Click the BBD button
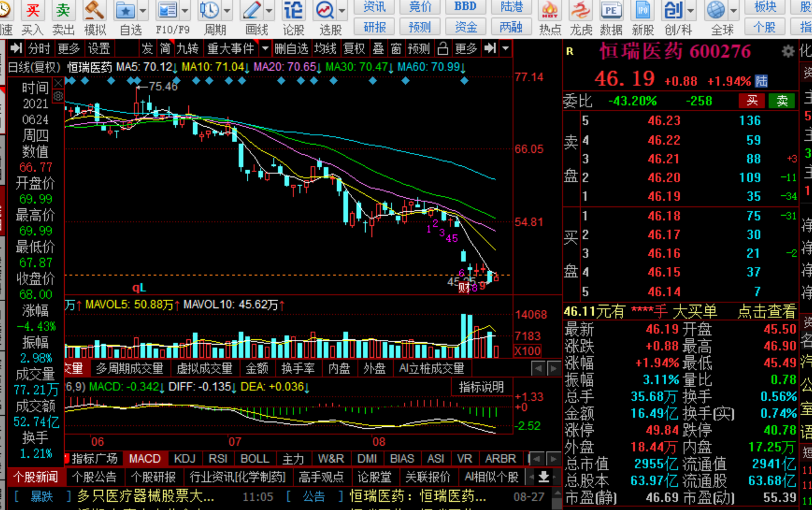The image size is (812, 510). (x=466, y=7)
